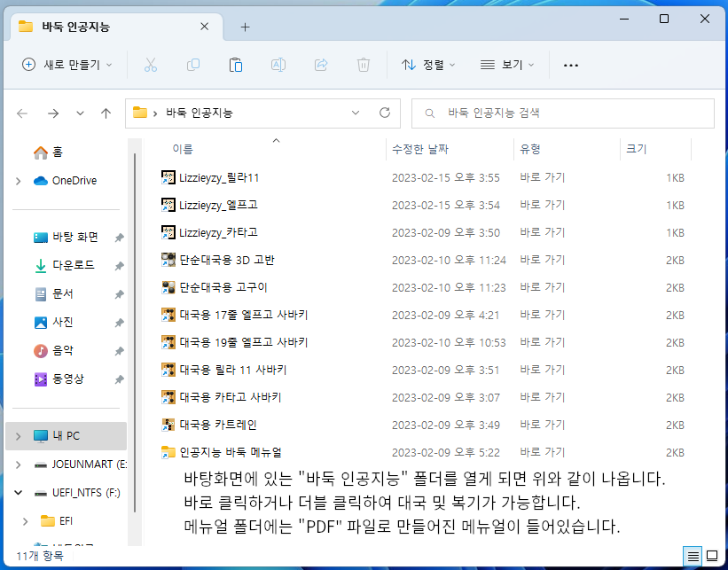Expand the JOEUNMART drive node

pos(18,465)
